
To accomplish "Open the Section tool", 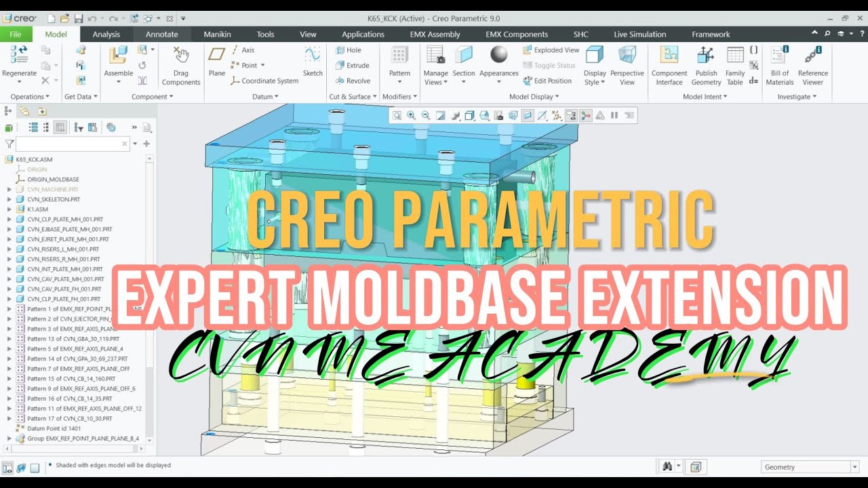I will pos(464,65).
